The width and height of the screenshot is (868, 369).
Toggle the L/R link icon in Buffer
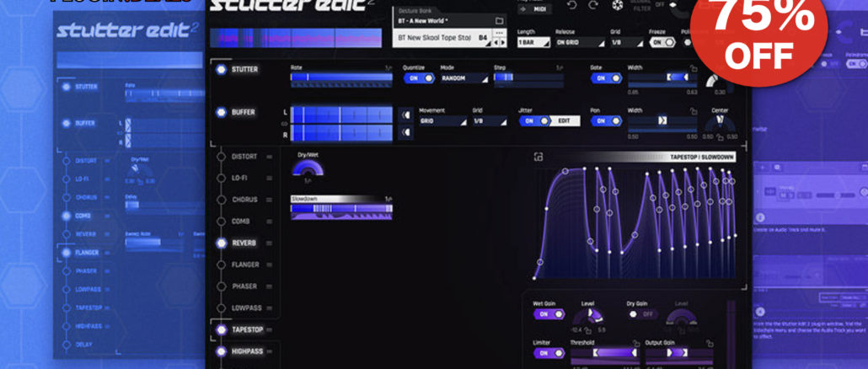(x=285, y=123)
